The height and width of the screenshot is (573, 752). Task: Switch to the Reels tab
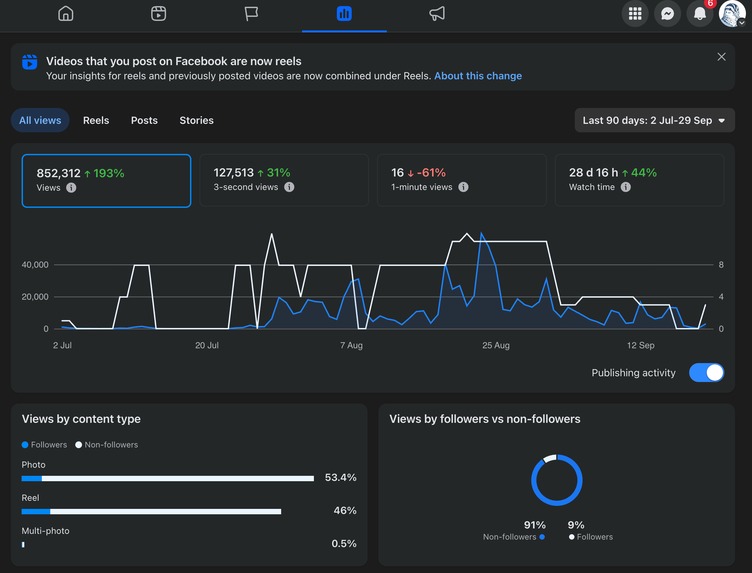click(96, 120)
